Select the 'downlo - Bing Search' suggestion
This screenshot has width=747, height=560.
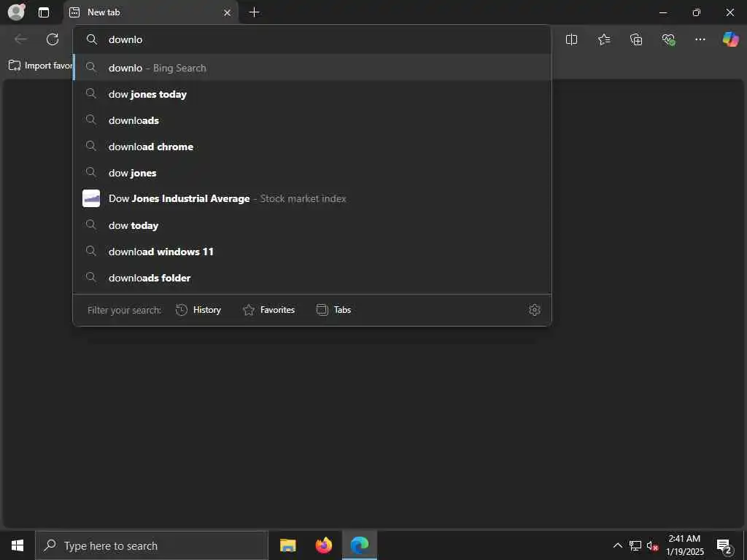coord(312,68)
